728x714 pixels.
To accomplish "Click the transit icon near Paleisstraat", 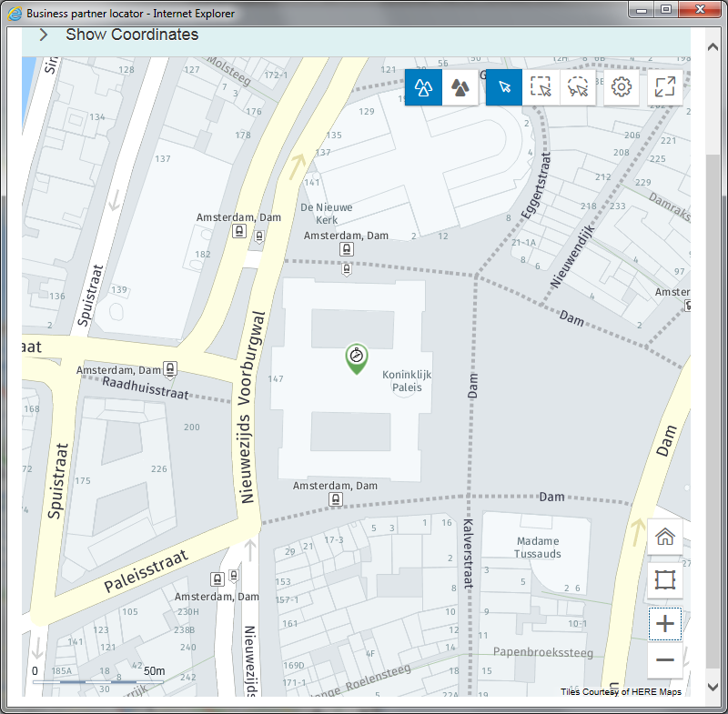I will [217, 579].
